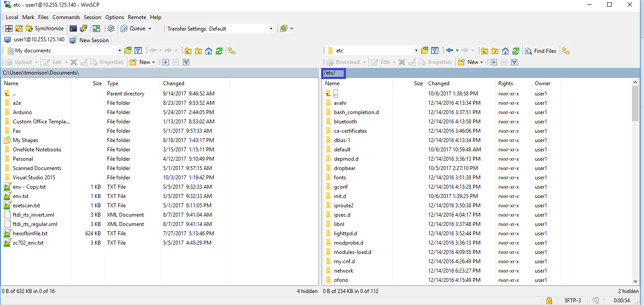Go to local home directory icon

pyautogui.click(x=209, y=51)
